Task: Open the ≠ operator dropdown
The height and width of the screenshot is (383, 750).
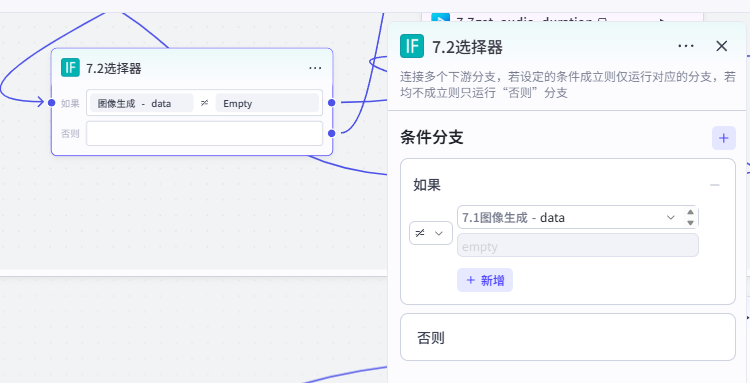Action: [431, 233]
